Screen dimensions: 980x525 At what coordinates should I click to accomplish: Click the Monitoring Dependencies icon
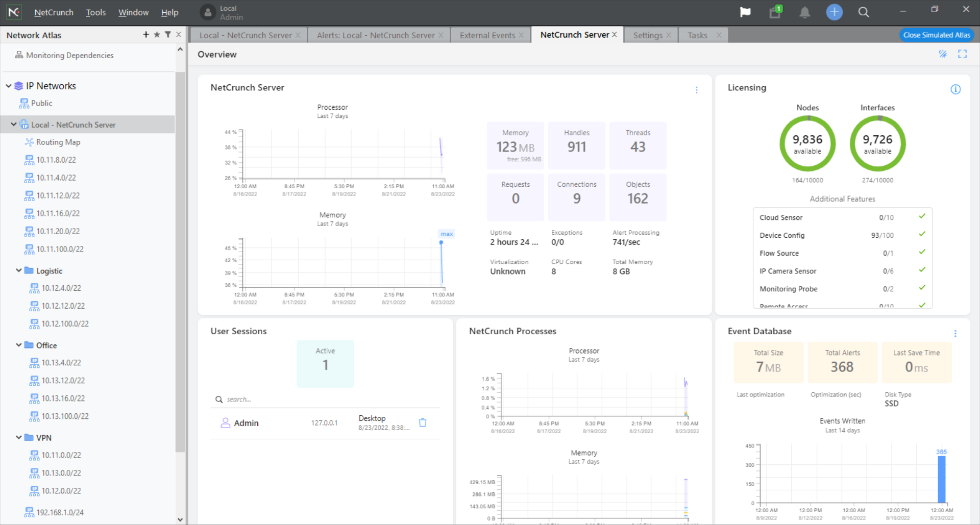pyautogui.click(x=19, y=55)
